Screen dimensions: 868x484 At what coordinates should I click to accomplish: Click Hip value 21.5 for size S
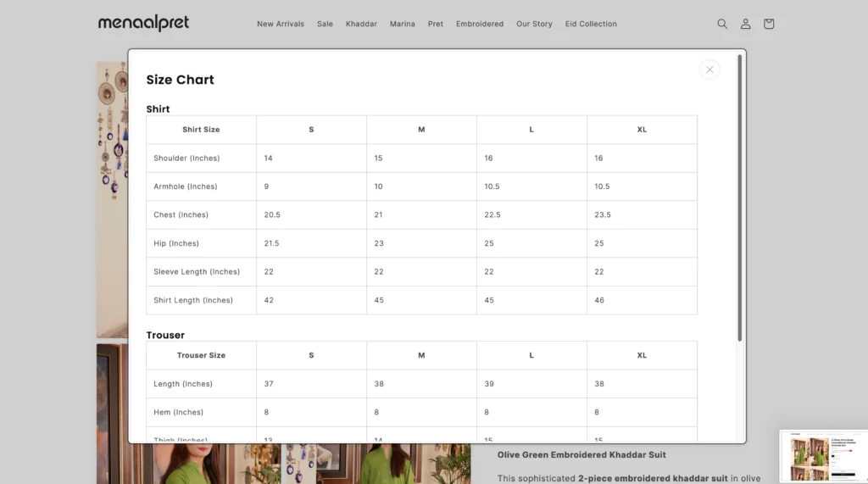[x=271, y=243]
